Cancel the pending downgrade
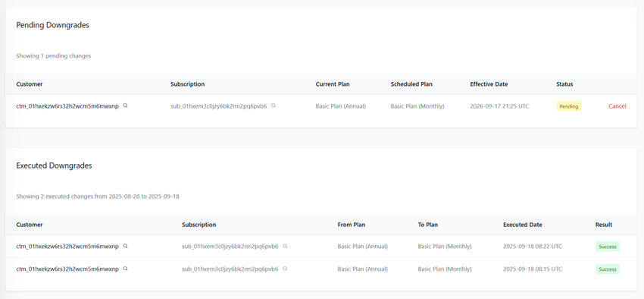 [x=617, y=106]
